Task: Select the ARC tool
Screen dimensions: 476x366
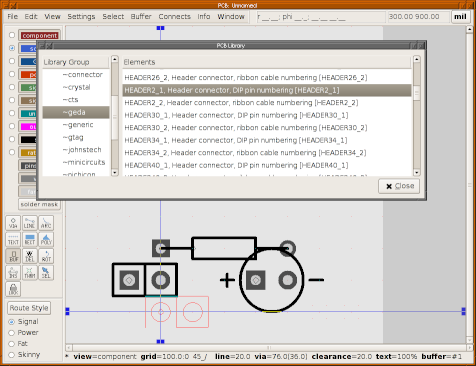Action: click(x=46, y=223)
